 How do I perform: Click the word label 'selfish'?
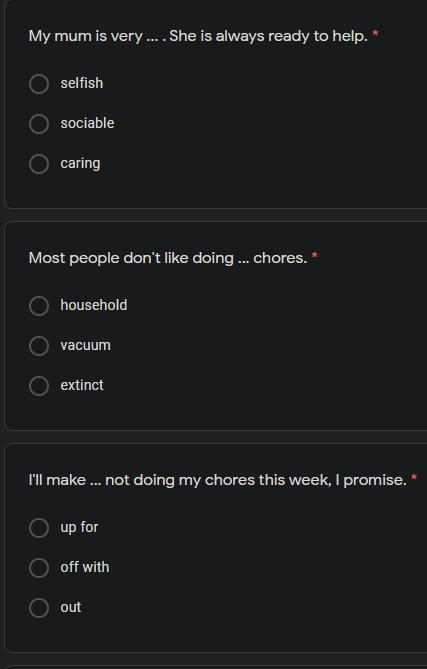(x=82, y=83)
